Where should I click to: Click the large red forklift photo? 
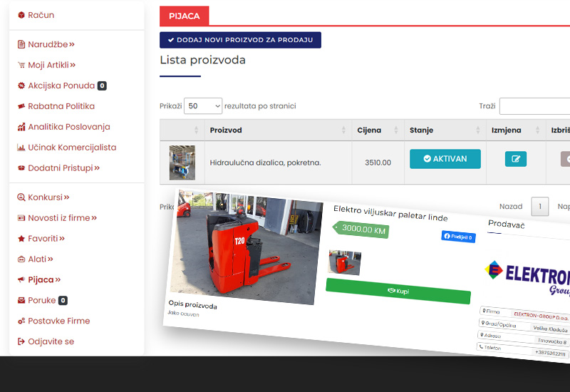[247, 247]
